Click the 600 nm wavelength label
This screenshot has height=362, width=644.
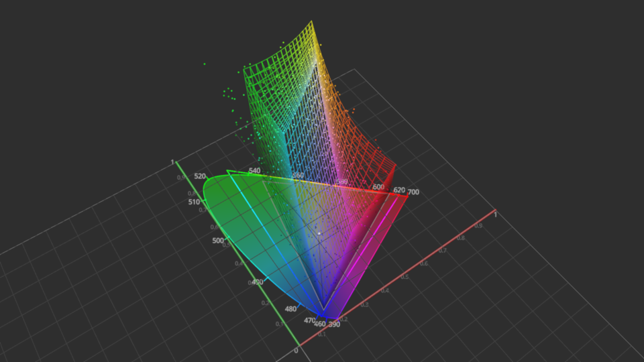[378, 187]
